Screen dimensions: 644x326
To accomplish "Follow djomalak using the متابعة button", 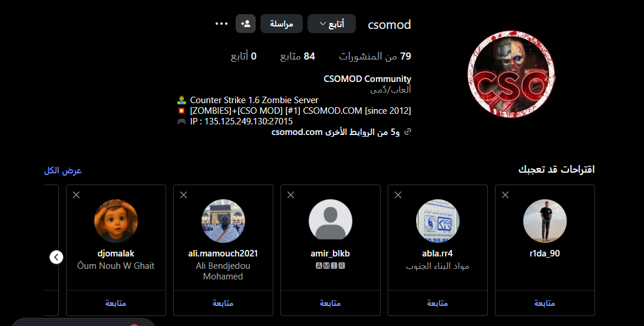I will (116, 303).
